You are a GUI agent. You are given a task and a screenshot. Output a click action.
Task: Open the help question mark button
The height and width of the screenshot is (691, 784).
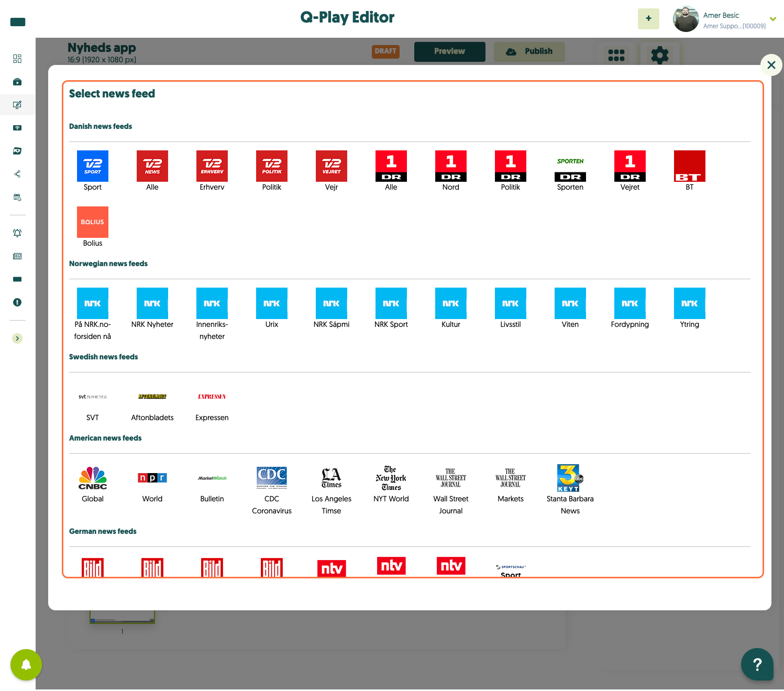pos(757,664)
